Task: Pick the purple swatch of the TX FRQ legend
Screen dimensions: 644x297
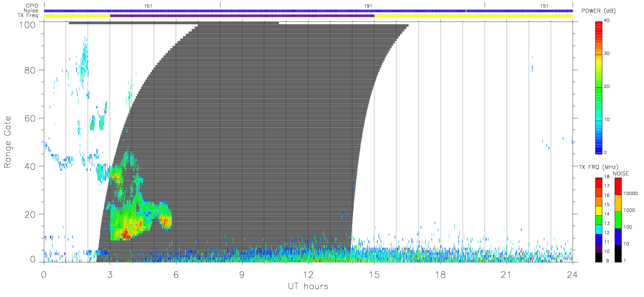Action: [598, 247]
